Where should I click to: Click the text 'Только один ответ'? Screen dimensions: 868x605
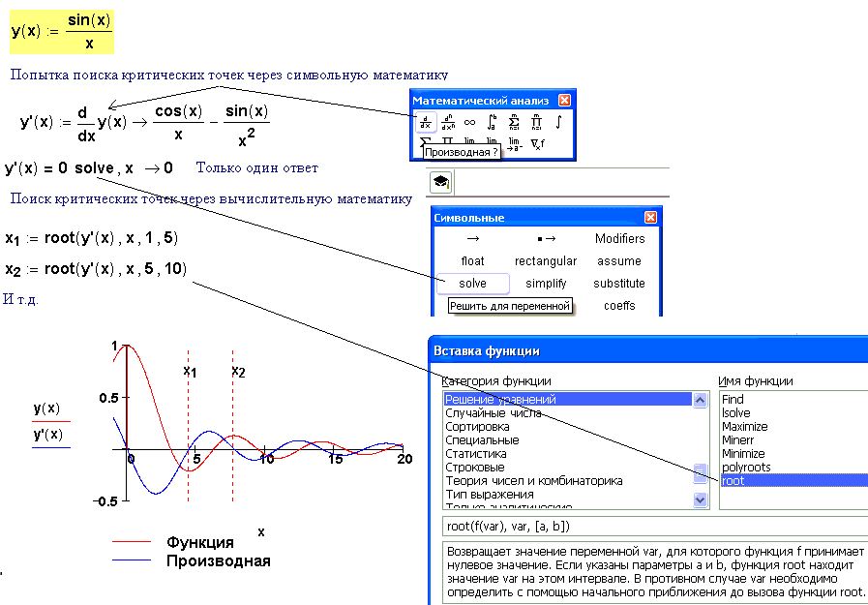coord(257,167)
